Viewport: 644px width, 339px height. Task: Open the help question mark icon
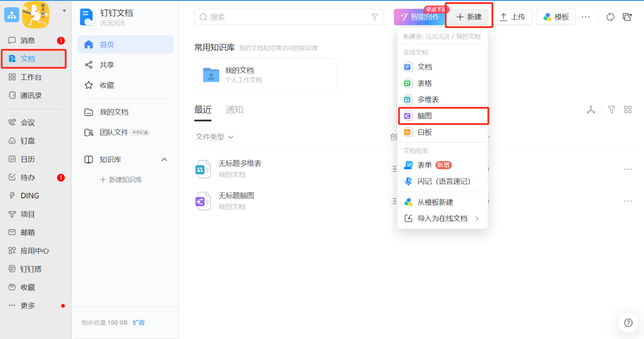[628, 322]
